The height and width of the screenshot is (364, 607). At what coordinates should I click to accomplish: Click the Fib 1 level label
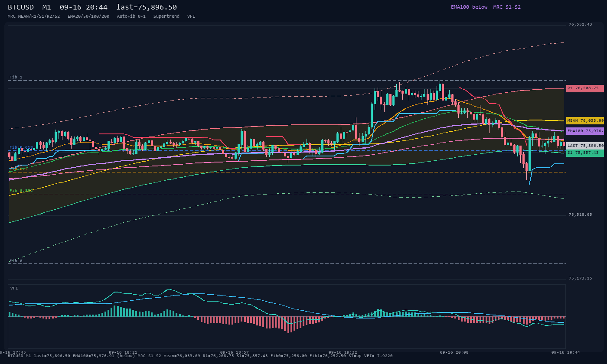click(16, 77)
